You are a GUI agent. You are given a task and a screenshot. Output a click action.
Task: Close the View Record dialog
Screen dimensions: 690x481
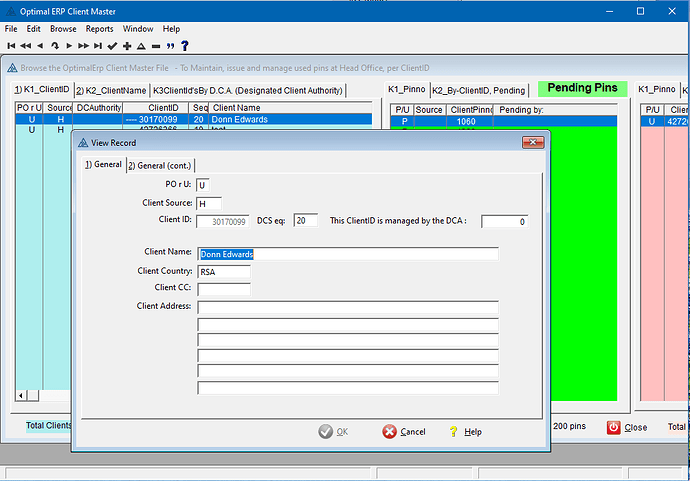[x=525, y=143]
